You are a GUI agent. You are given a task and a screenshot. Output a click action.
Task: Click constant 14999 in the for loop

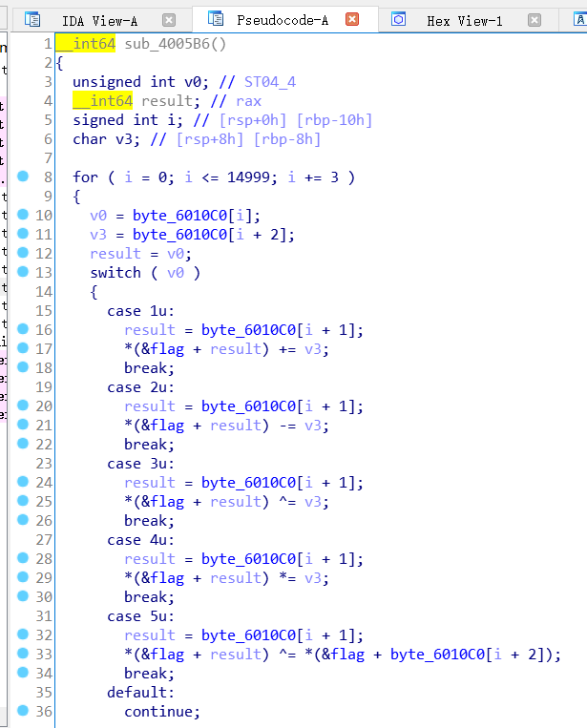tap(248, 177)
